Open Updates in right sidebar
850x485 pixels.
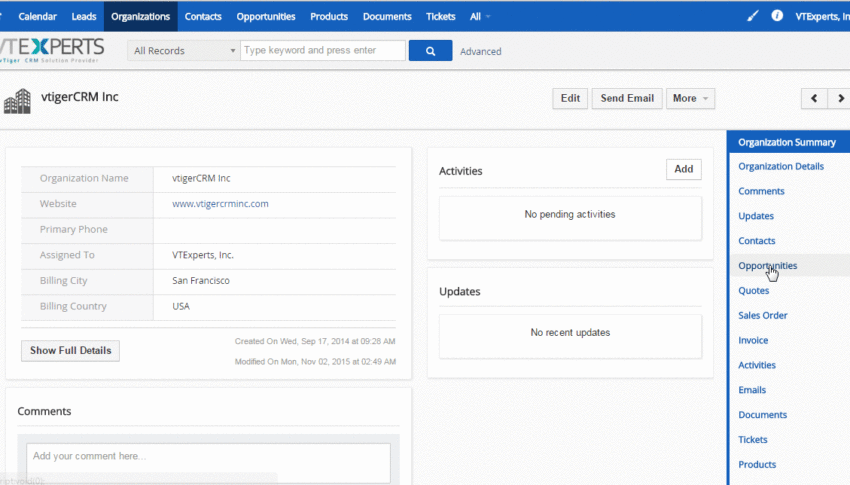point(756,216)
